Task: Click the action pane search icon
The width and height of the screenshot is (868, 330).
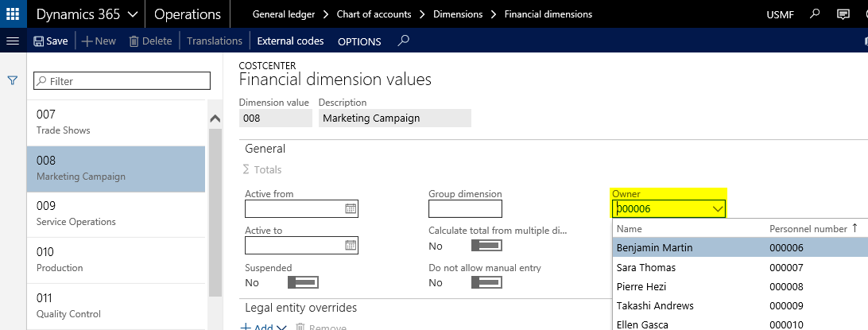Action: 404,41
